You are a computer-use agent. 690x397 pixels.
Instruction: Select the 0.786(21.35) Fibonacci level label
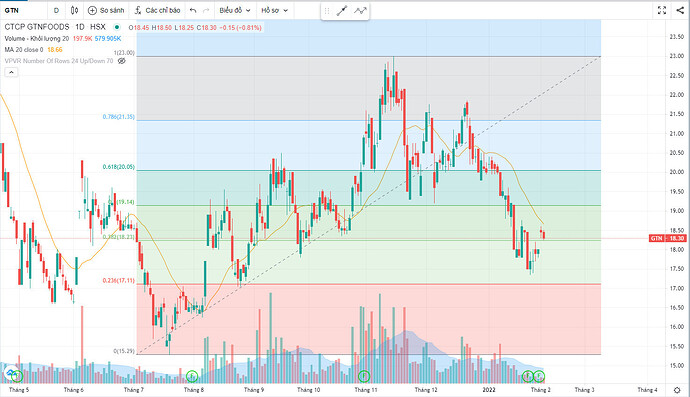pos(119,117)
